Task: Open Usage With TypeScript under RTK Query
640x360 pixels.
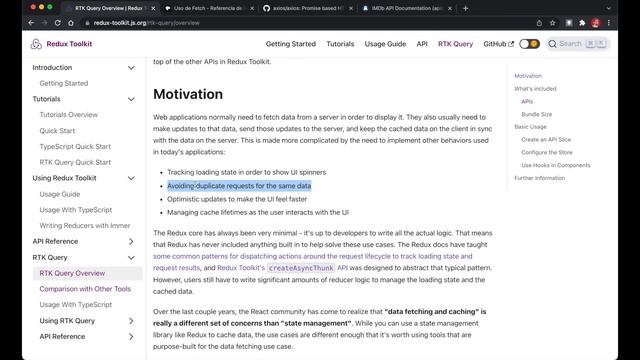Action: 76,304
